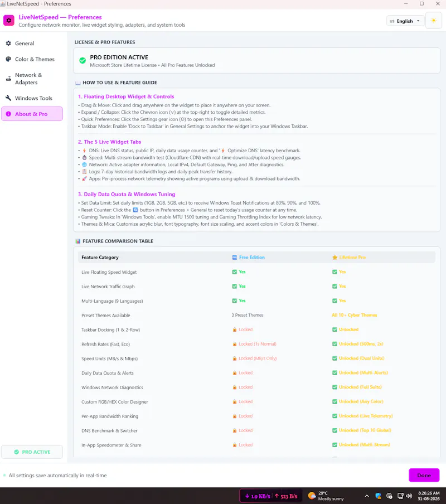Screen dimensions: 446x504
Task: Switch to Color & Themes section
Action: click(32, 59)
